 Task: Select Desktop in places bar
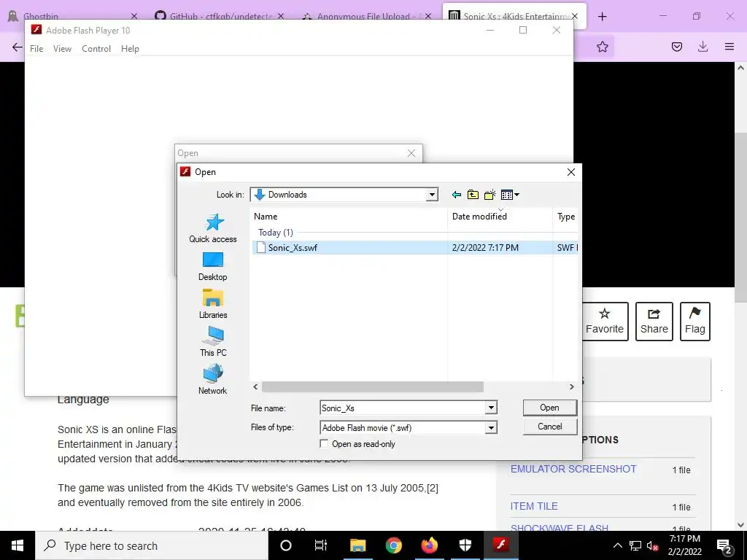(213, 267)
